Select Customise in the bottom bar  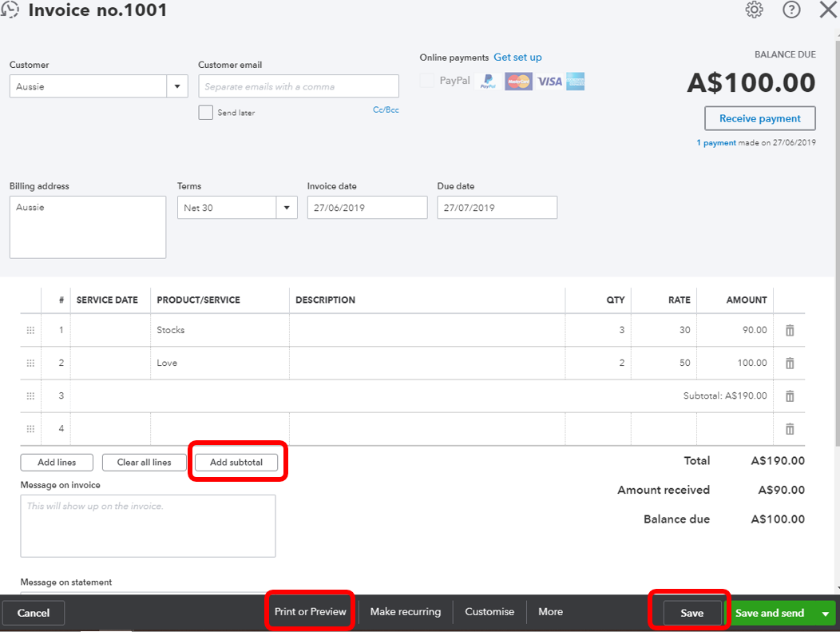489,612
